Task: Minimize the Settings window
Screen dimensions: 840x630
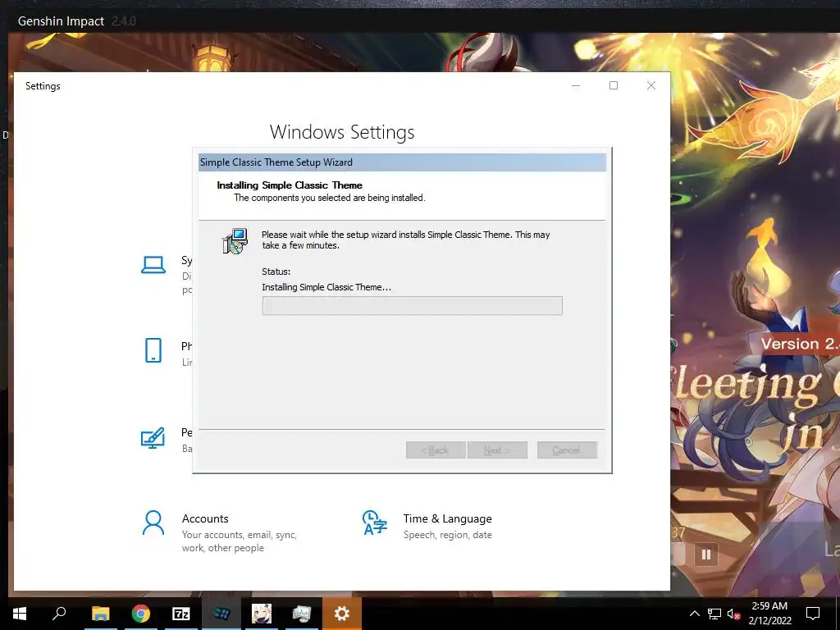Action: tap(576, 85)
